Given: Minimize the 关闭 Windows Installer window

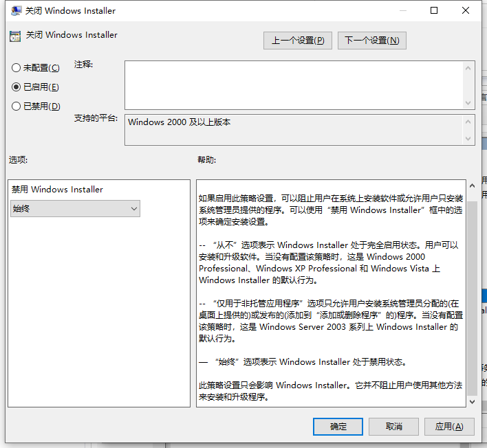Looking at the screenshot, I should pos(402,11).
